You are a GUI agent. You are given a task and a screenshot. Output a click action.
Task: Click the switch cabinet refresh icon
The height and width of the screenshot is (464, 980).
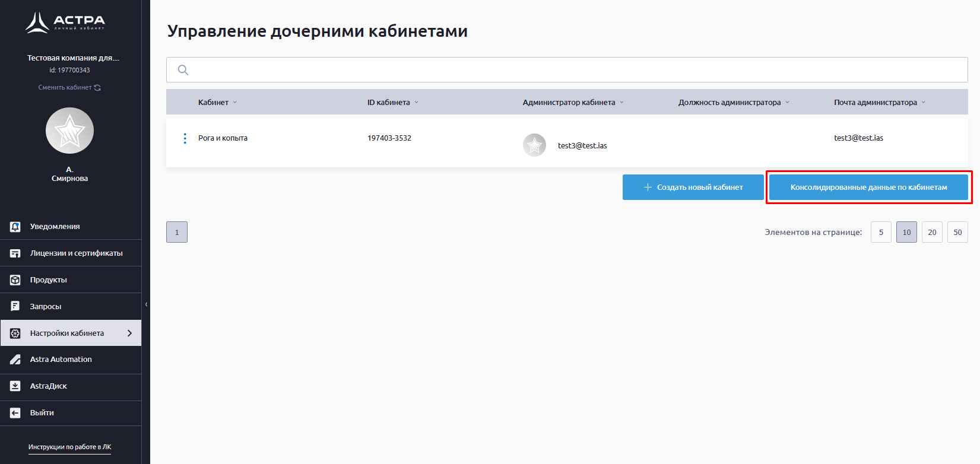(97, 88)
